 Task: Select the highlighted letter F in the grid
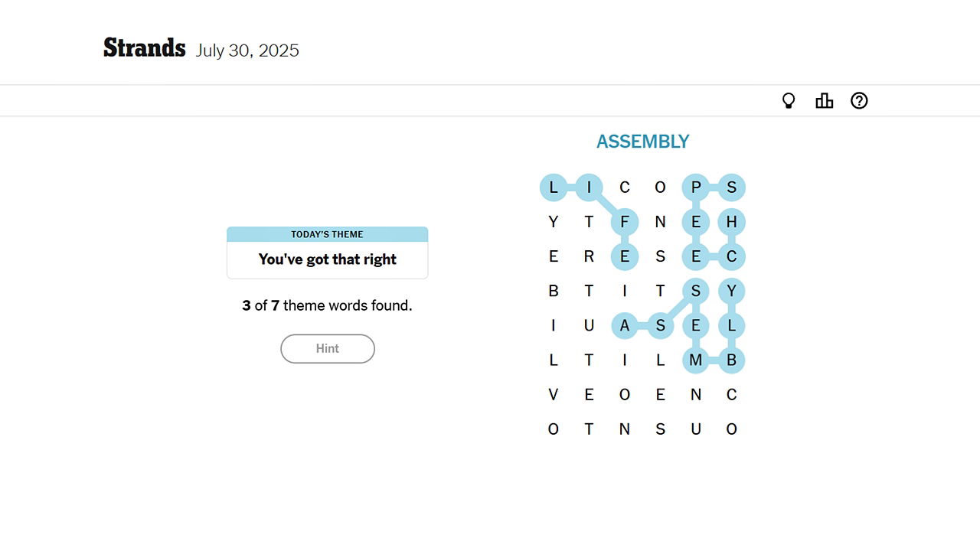[625, 222]
